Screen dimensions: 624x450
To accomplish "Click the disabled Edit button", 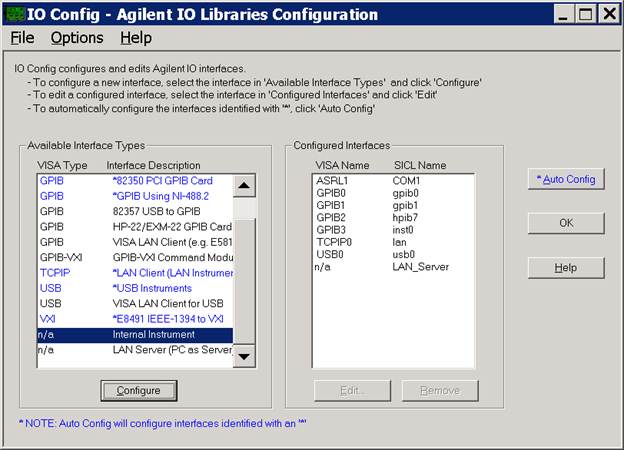I will (x=352, y=391).
